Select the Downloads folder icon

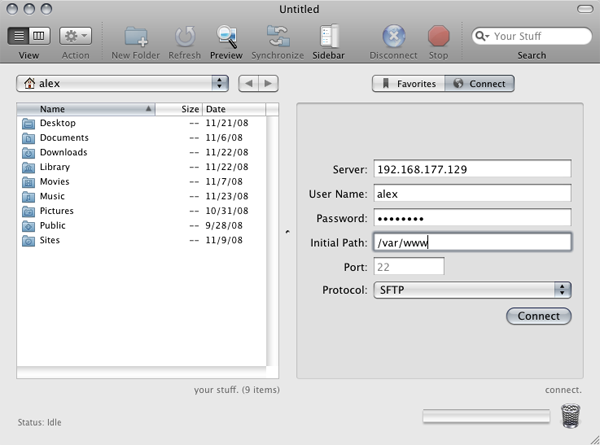pyautogui.click(x=28, y=153)
